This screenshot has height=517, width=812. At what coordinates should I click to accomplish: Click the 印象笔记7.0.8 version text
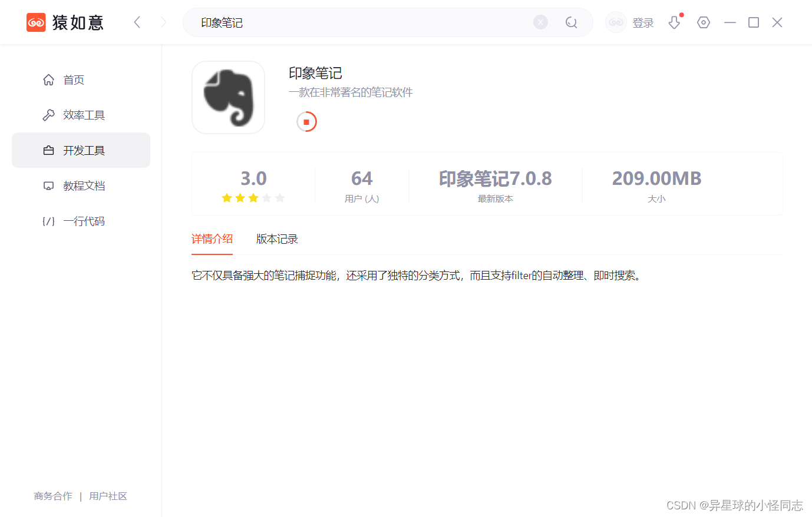(496, 178)
